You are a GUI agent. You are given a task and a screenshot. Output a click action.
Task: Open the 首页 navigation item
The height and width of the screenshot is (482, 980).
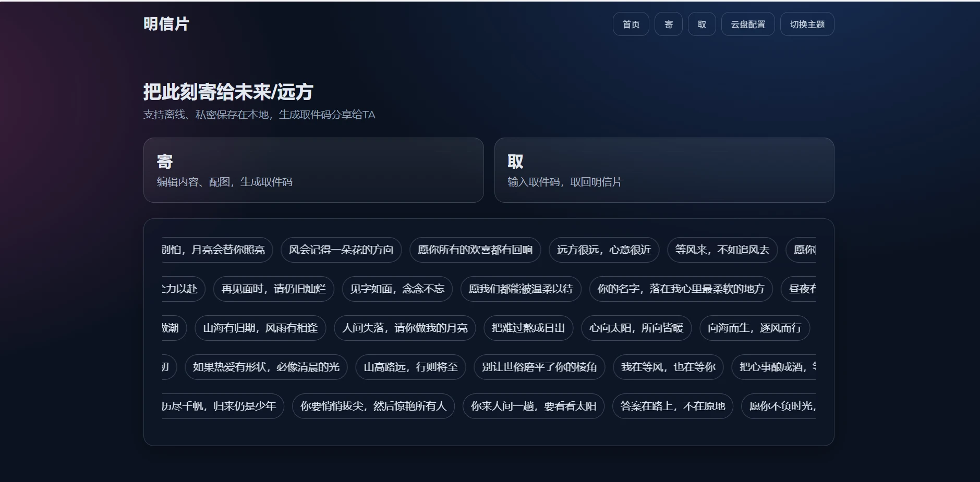631,24
